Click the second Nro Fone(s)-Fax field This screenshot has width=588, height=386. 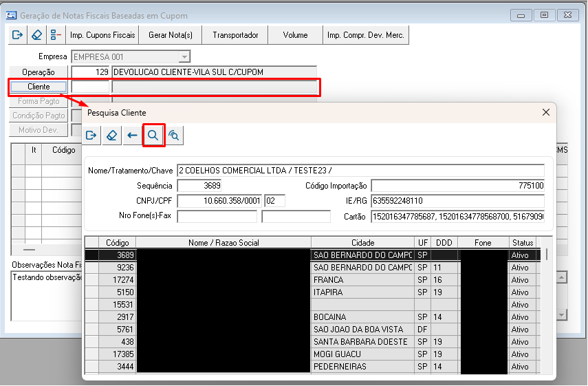tap(296, 217)
